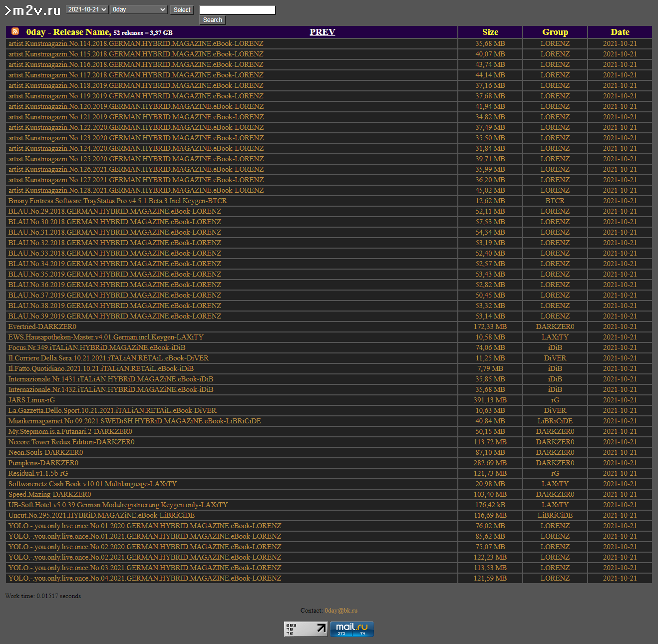The image size is (658, 644).
Task: Open Il.Corriere.Della.Sera release
Action: (108, 358)
